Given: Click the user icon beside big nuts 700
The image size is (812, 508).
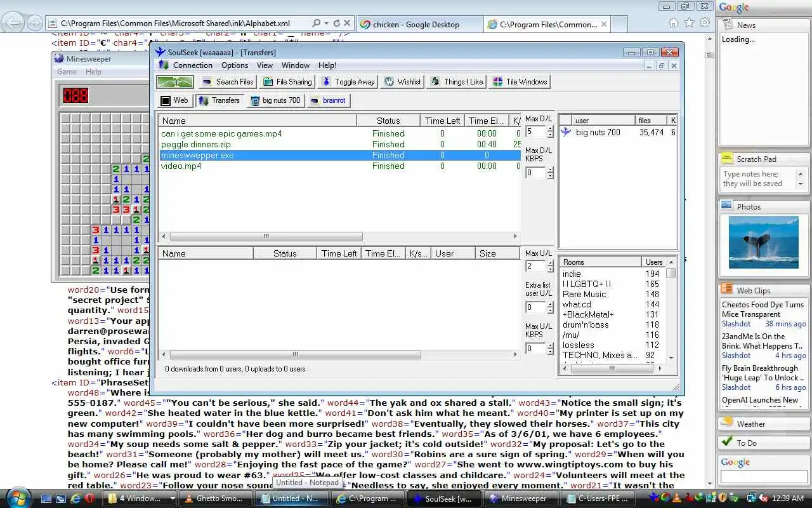Looking at the screenshot, I should 566,132.
